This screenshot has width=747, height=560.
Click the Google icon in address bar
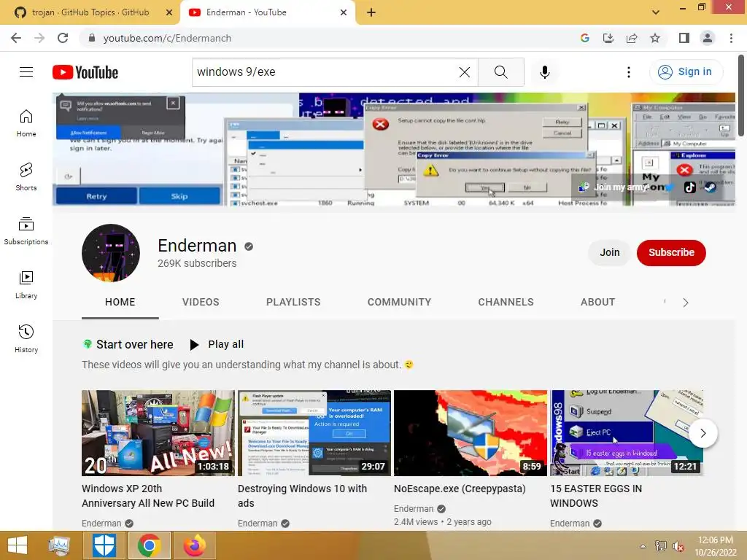pyautogui.click(x=585, y=38)
